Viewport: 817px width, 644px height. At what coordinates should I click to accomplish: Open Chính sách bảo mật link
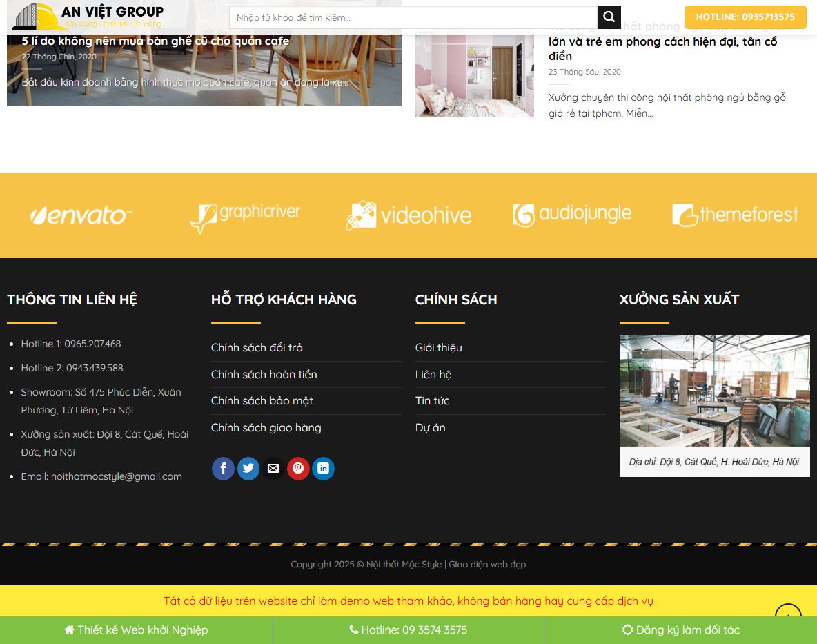[x=262, y=400]
